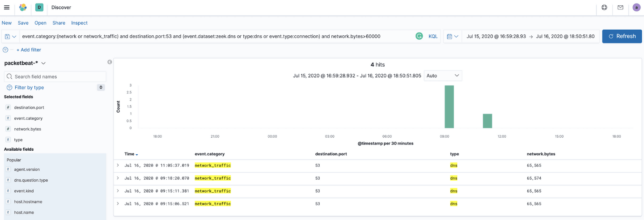Open the help lifebuoy icon
Screen dimensions: 644x220
[604, 8]
